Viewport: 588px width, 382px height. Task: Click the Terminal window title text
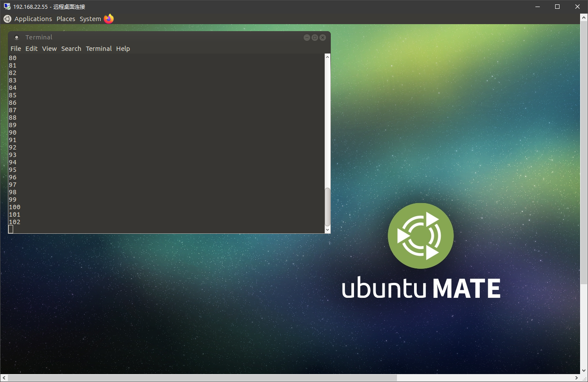39,37
